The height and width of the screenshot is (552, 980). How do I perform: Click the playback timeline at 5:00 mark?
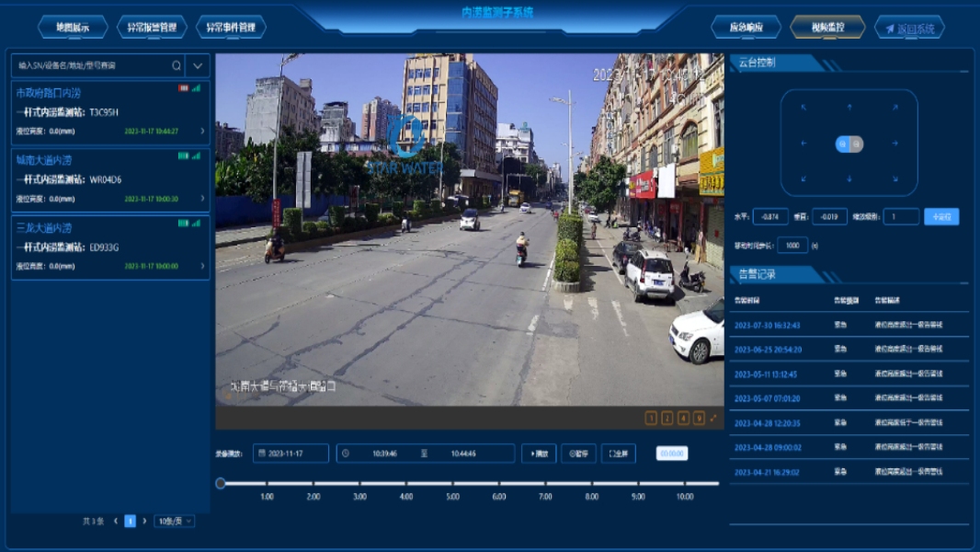coord(452,484)
